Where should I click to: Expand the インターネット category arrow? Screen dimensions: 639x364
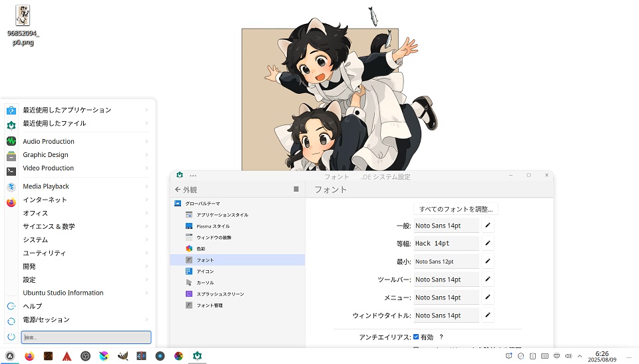pos(146,200)
